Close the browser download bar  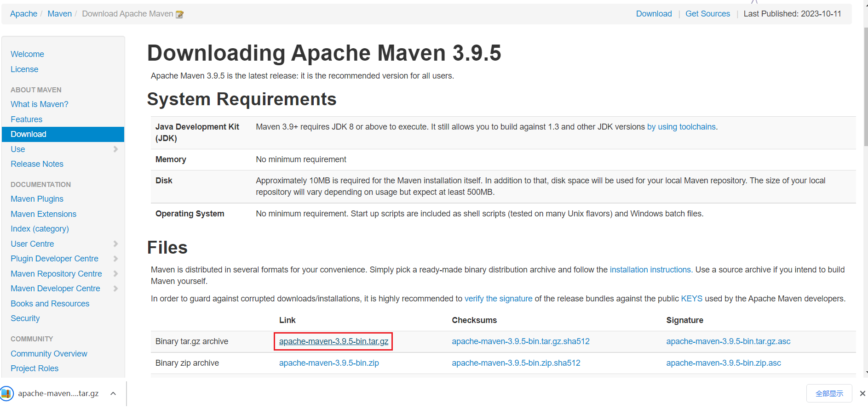coord(862,393)
